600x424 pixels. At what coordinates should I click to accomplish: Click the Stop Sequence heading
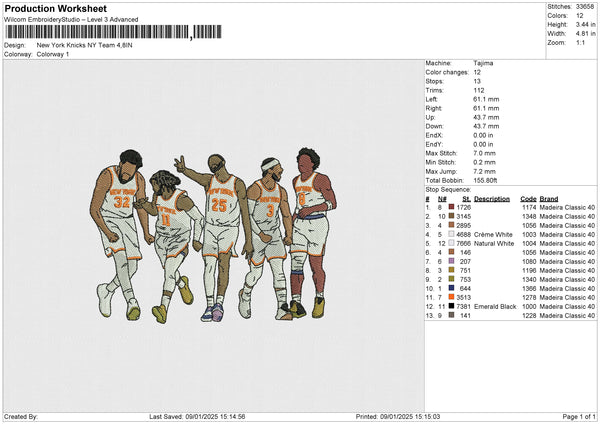pos(448,189)
